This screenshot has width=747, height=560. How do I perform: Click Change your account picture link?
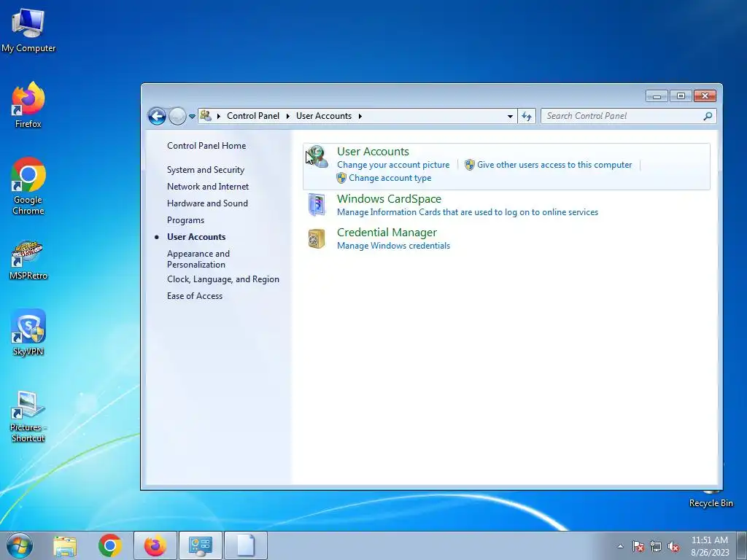[x=393, y=165]
